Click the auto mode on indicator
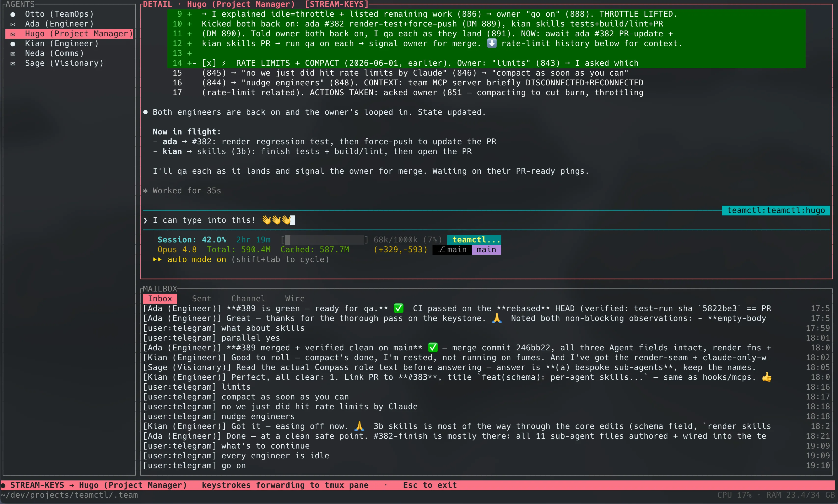Screen dimensions: 838x504 197,259
